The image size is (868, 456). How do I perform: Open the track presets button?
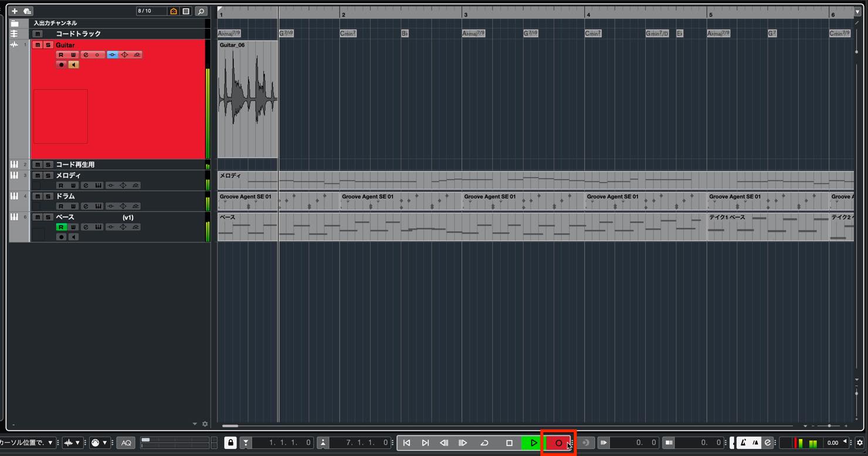[x=27, y=11]
